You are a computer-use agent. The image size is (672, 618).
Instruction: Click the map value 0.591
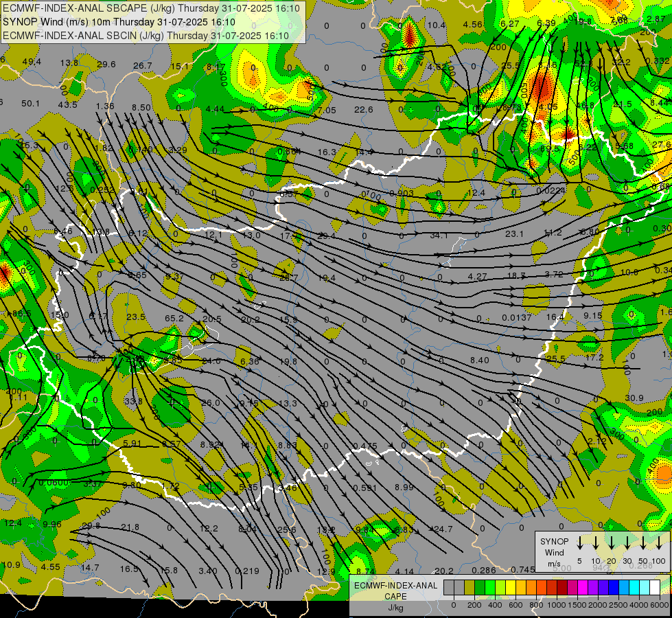365,488
